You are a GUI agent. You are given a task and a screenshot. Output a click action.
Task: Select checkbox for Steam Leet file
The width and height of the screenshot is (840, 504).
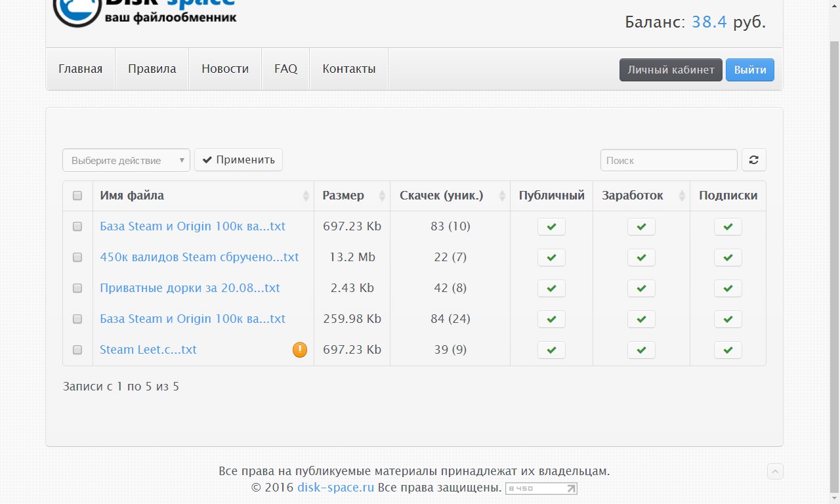click(x=77, y=350)
